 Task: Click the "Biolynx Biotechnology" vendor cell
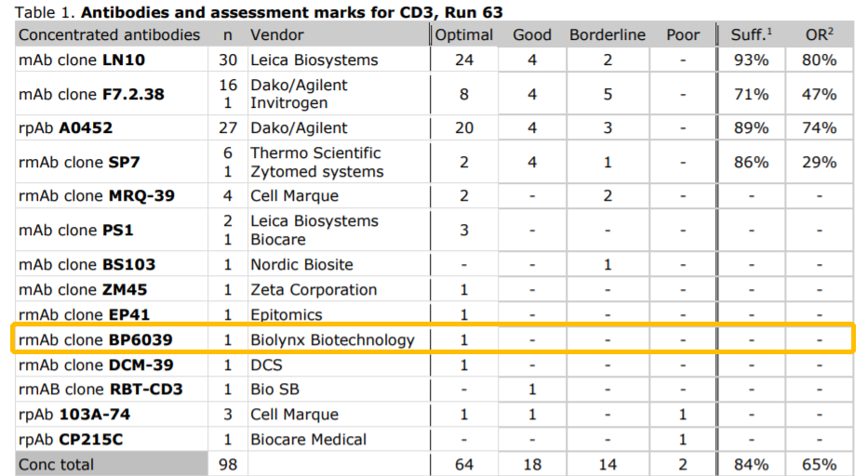(x=332, y=339)
